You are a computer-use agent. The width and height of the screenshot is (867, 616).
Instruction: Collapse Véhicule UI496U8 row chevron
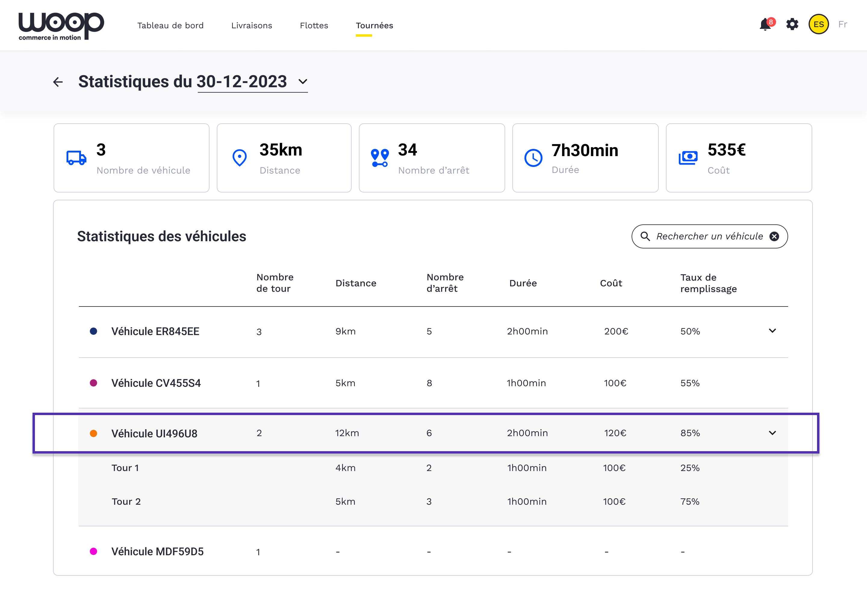[x=772, y=433]
